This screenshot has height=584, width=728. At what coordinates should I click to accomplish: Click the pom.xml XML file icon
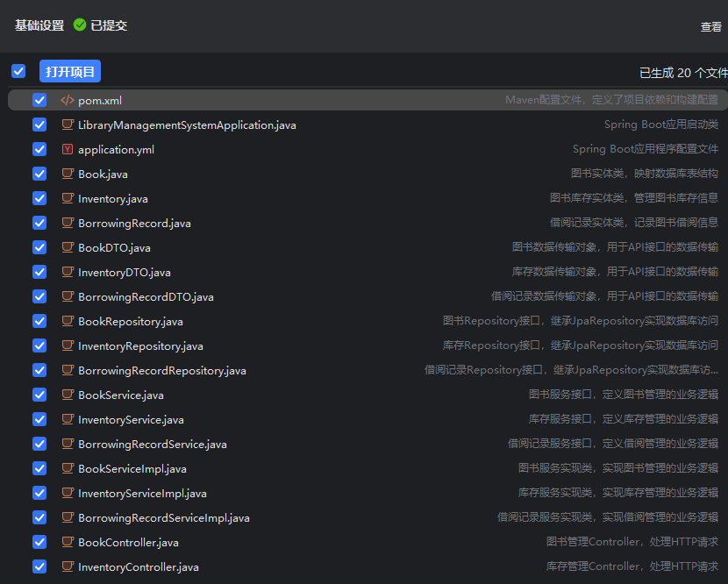pos(68,100)
